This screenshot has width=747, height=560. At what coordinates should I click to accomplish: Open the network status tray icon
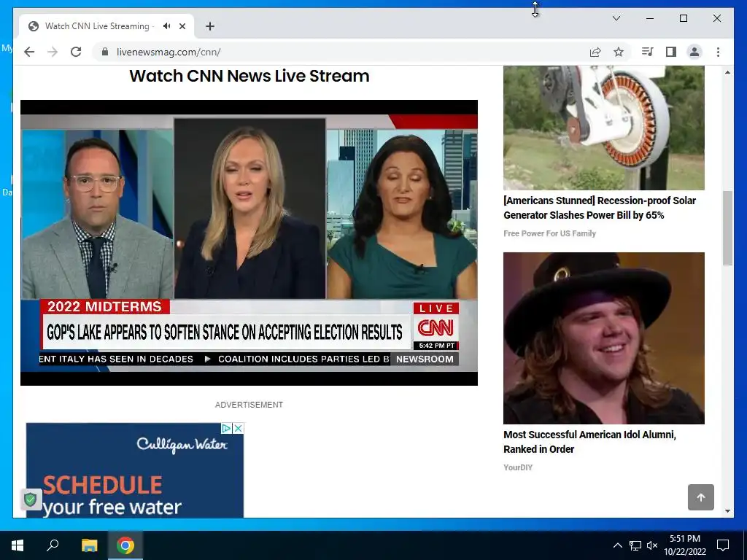click(635, 545)
